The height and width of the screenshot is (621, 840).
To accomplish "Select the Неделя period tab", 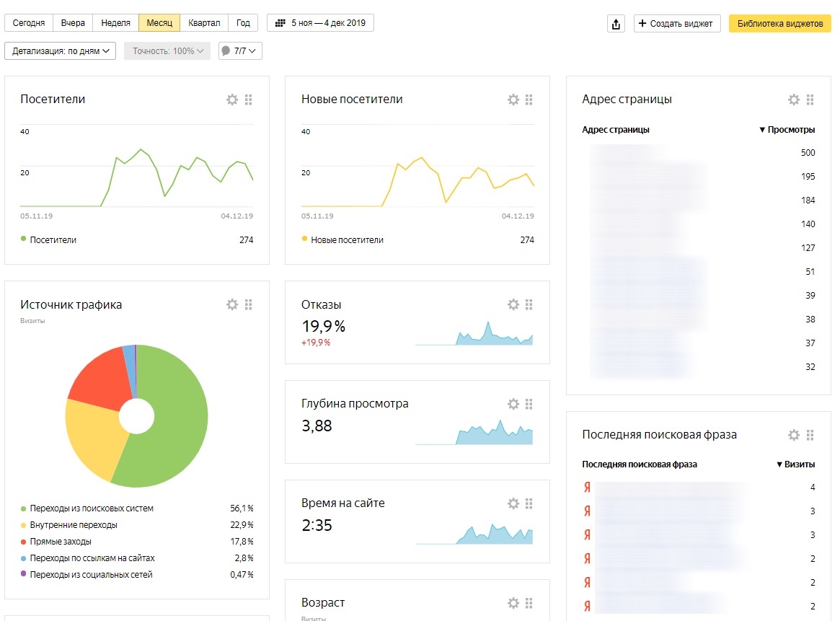I will tap(115, 23).
